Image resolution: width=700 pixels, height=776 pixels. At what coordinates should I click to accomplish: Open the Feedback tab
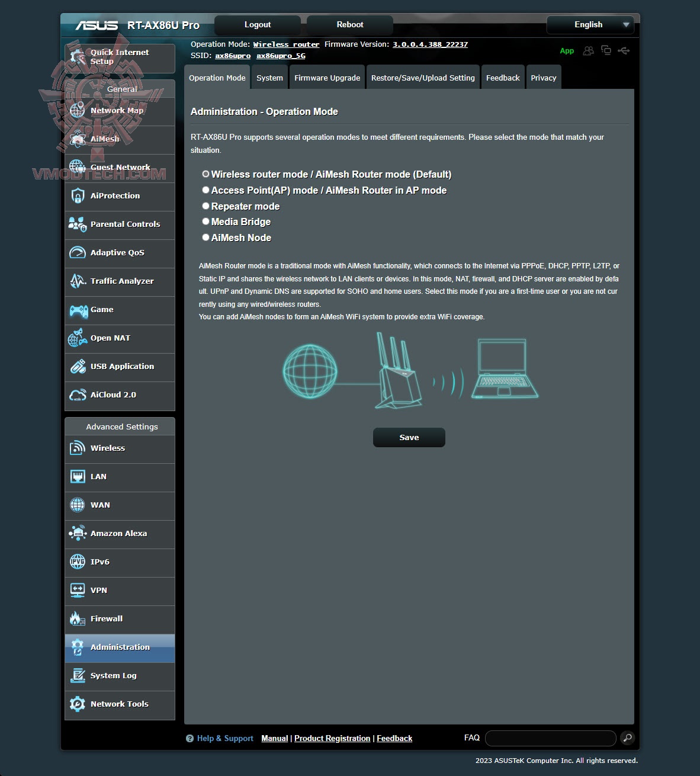503,78
